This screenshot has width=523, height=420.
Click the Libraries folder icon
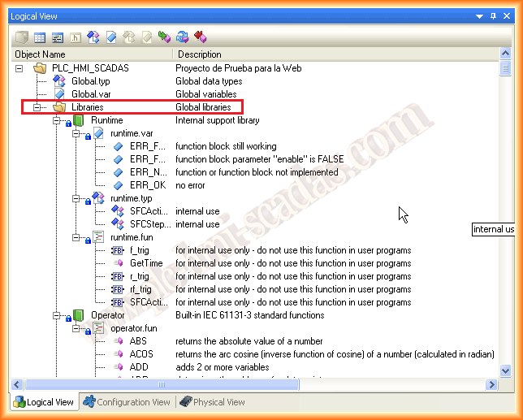pyautogui.click(x=58, y=107)
